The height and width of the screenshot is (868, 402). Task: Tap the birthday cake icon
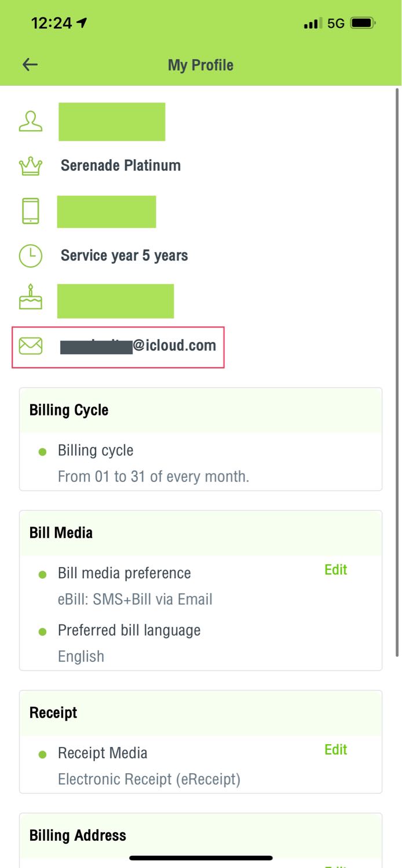(31, 297)
